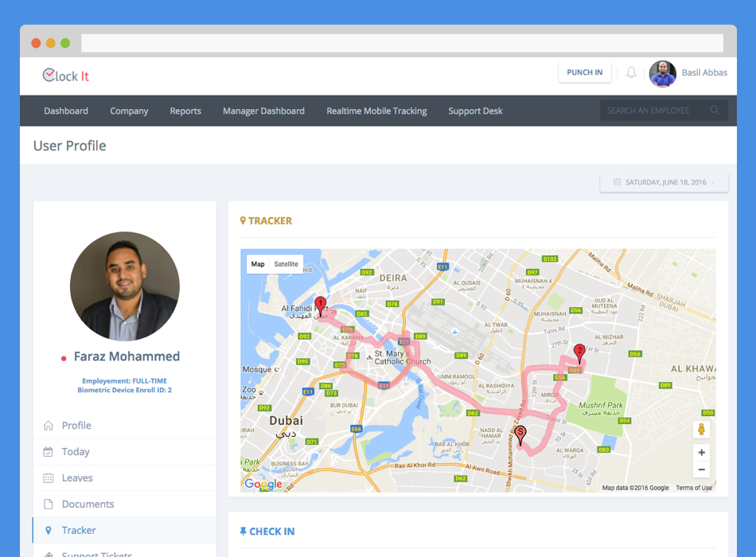The image size is (756, 557).
Task: Click the start marker labeled S
Action: 520,435
